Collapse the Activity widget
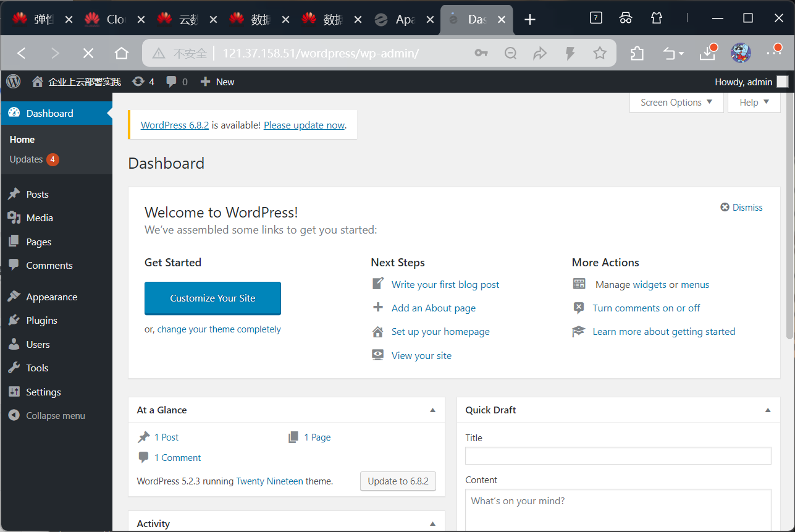Viewport: 795px width, 532px height. click(433, 524)
